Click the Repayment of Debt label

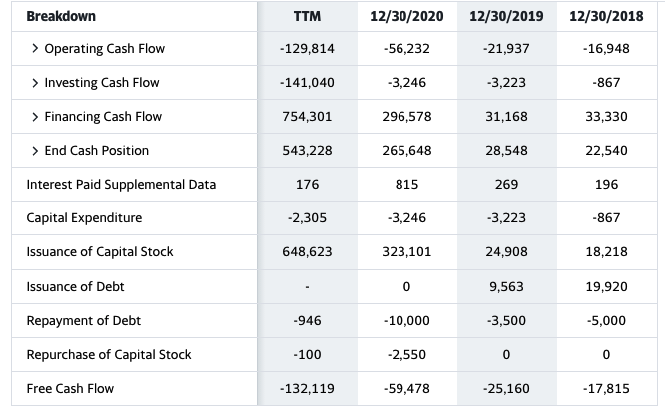[x=84, y=321]
